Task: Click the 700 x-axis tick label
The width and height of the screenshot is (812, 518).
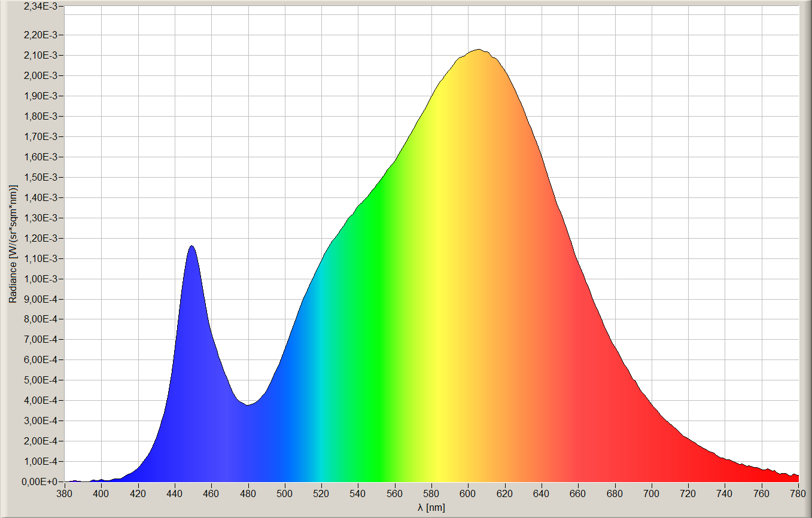Action: click(x=652, y=493)
